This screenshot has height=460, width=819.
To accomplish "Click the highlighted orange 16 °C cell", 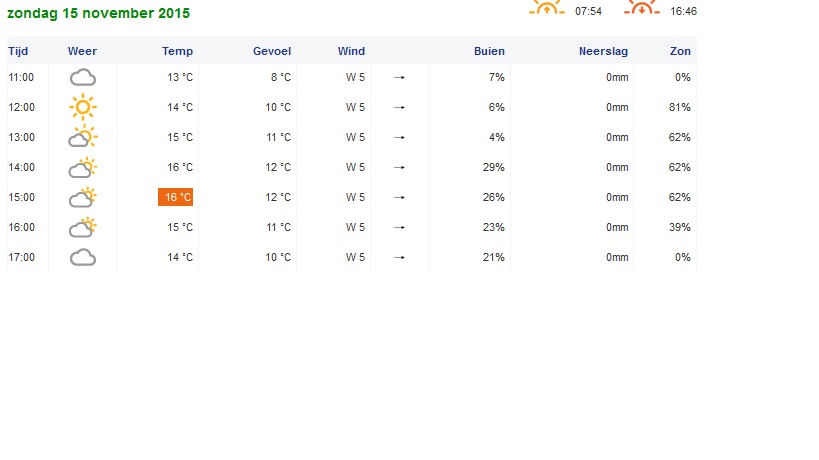I will (176, 197).
